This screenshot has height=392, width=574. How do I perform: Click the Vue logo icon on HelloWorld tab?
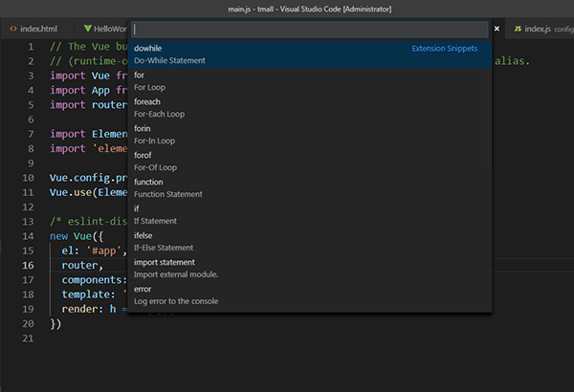click(x=87, y=30)
